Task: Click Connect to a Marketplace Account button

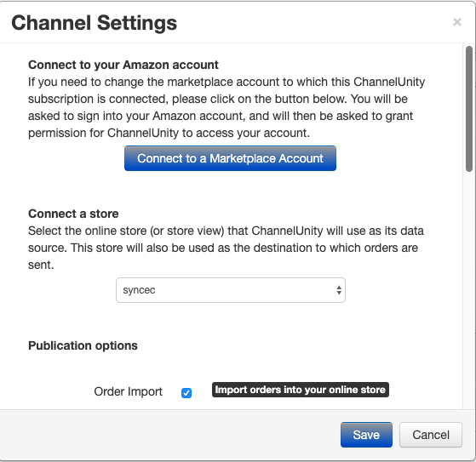Action: 230,158
